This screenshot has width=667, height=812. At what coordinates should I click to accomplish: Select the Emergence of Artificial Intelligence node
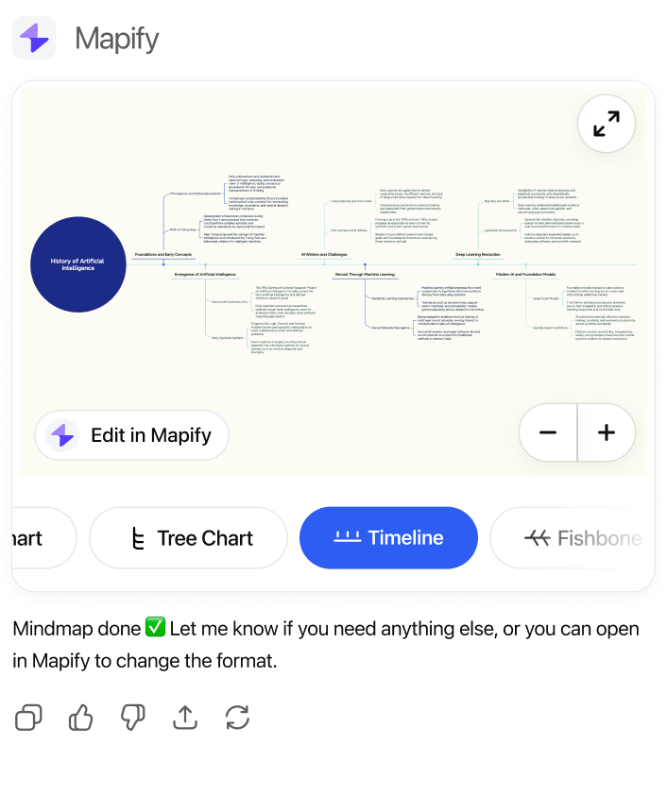click(x=205, y=274)
